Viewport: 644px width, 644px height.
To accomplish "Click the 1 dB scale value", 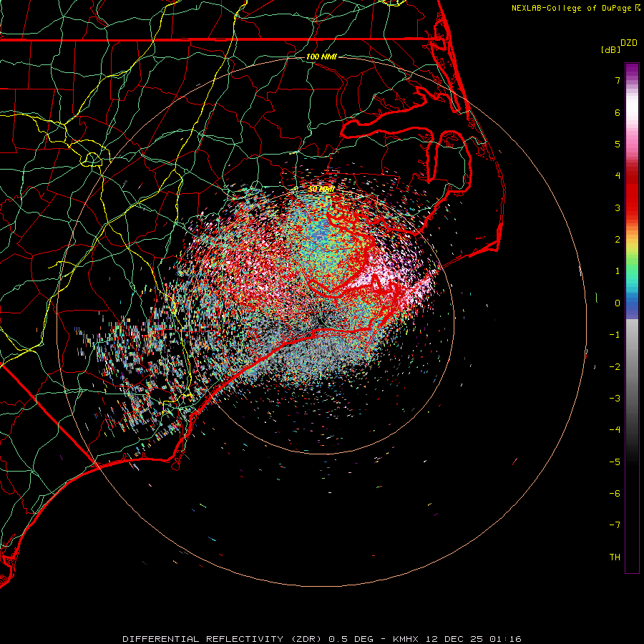I will pos(618,271).
